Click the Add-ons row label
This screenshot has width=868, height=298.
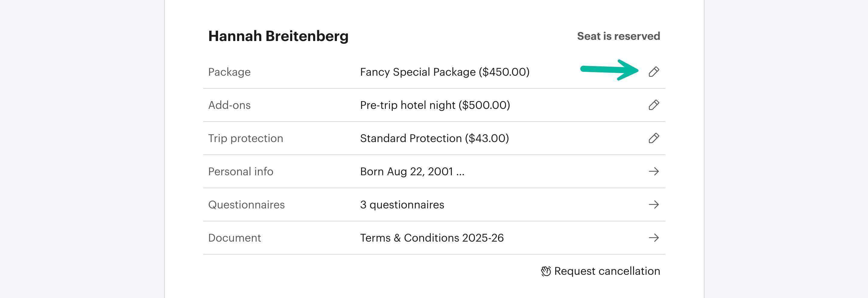[229, 105]
